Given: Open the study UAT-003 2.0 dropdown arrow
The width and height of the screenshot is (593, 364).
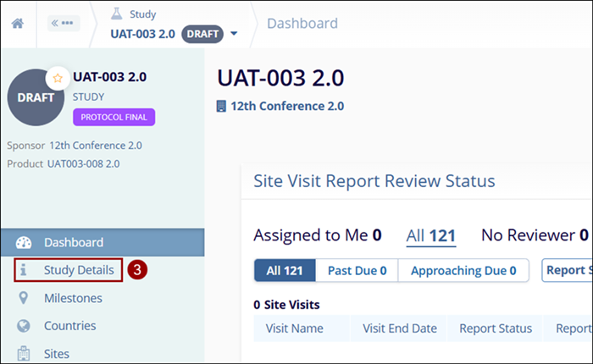Looking at the screenshot, I should (x=234, y=34).
